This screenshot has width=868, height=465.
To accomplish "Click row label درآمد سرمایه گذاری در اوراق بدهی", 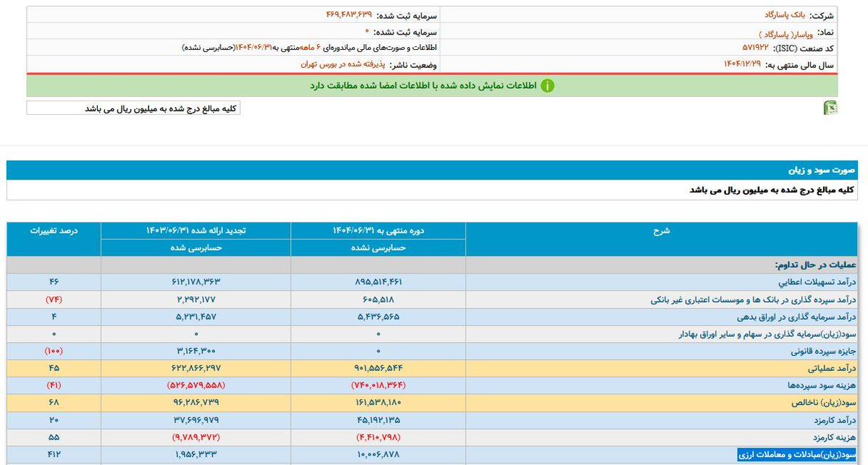I will [x=796, y=317].
